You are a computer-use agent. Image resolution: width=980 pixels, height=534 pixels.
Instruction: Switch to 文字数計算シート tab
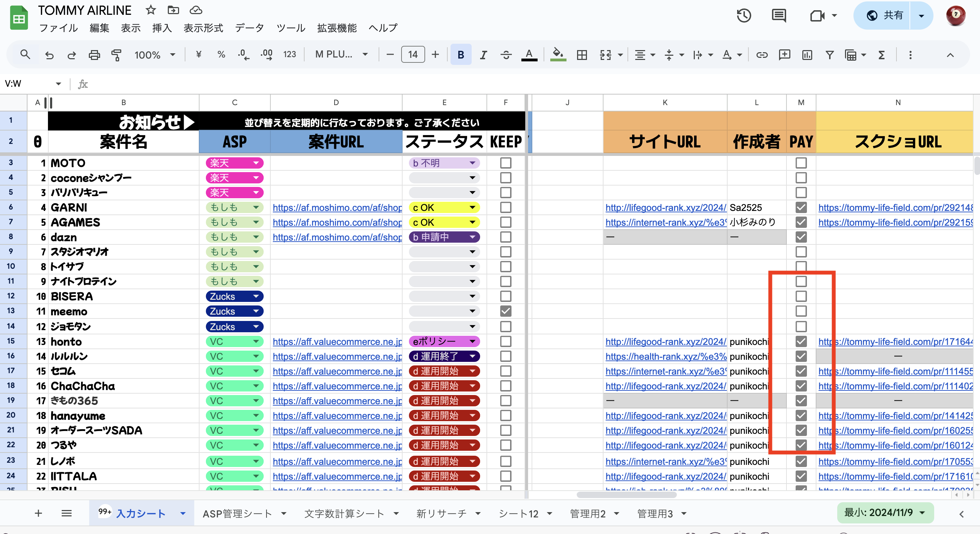coord(344,514)
